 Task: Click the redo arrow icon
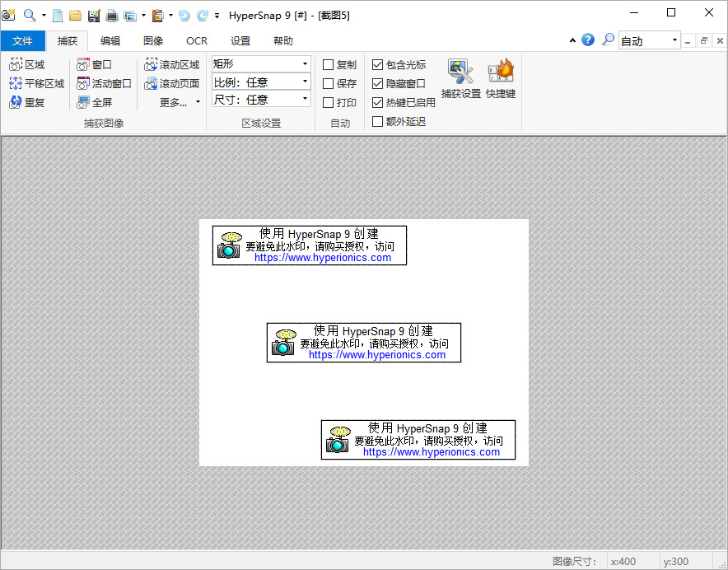(203, 16)
